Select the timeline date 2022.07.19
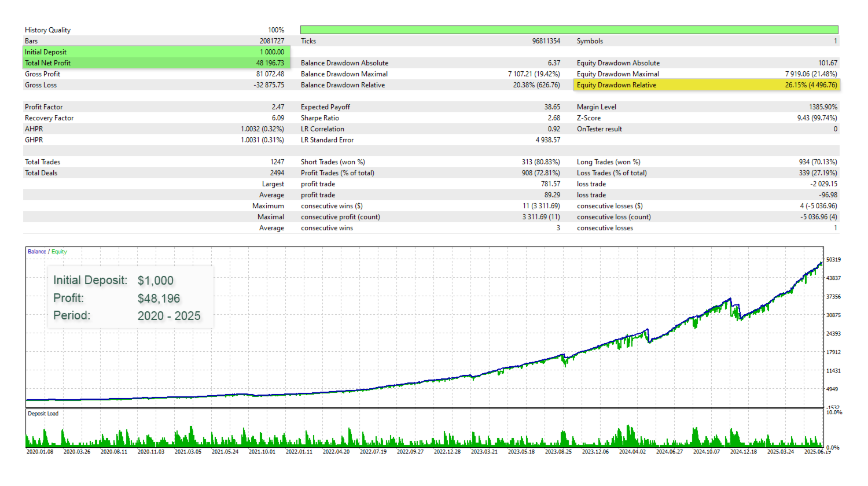Viewport: 868px width, 486px height. tap(373, 452)
